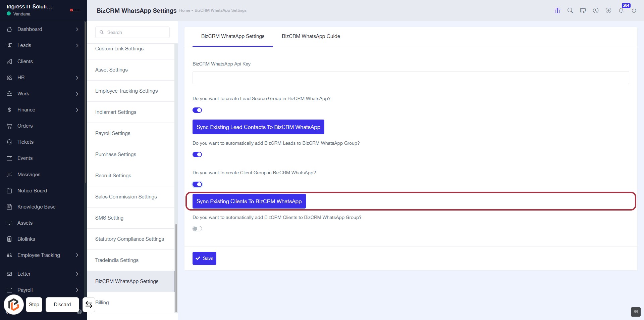Open the search magnifier in header
The height and width of the screenshot is (320, 644).
(x=570, y=10)
